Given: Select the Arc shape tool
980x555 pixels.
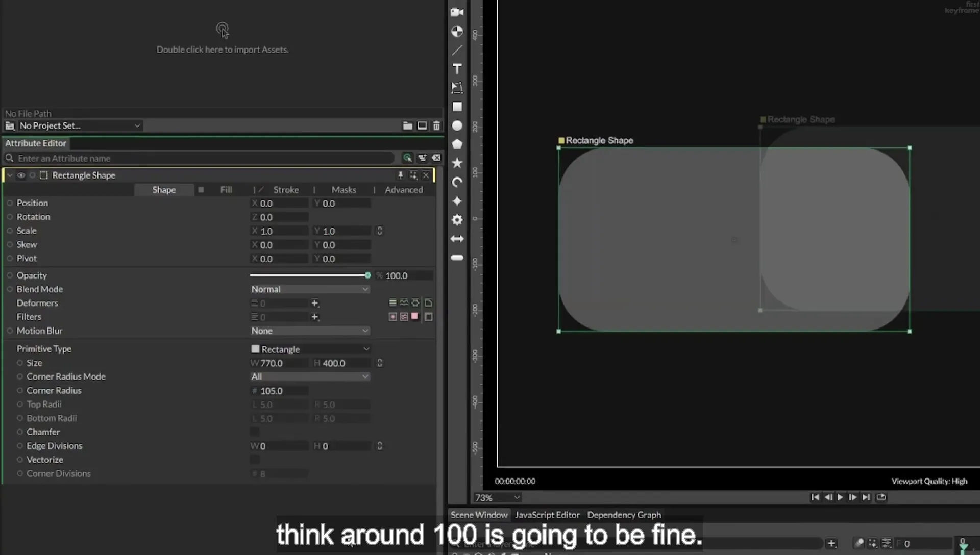Looking at the screenshot, I should 457,182.
